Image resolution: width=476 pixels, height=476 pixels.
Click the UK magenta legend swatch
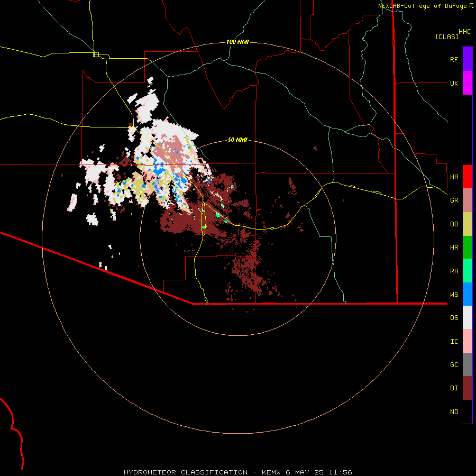coord(467,83)
